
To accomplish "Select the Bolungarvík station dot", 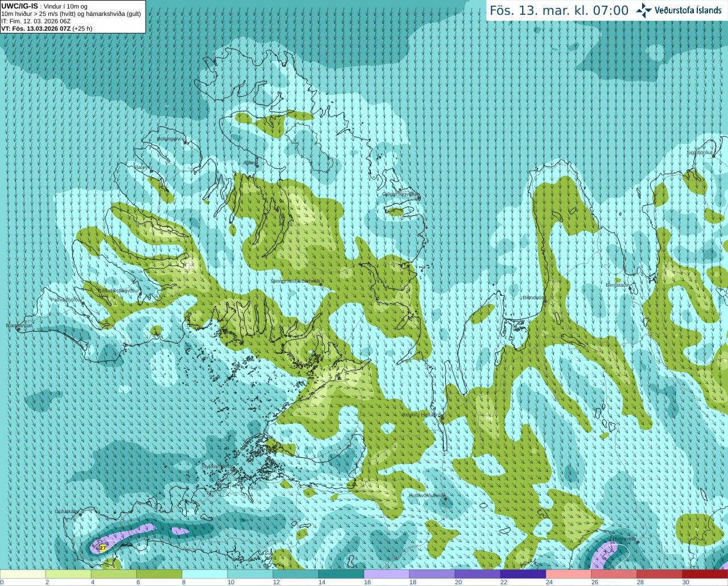I will click(x=185, y=142).
